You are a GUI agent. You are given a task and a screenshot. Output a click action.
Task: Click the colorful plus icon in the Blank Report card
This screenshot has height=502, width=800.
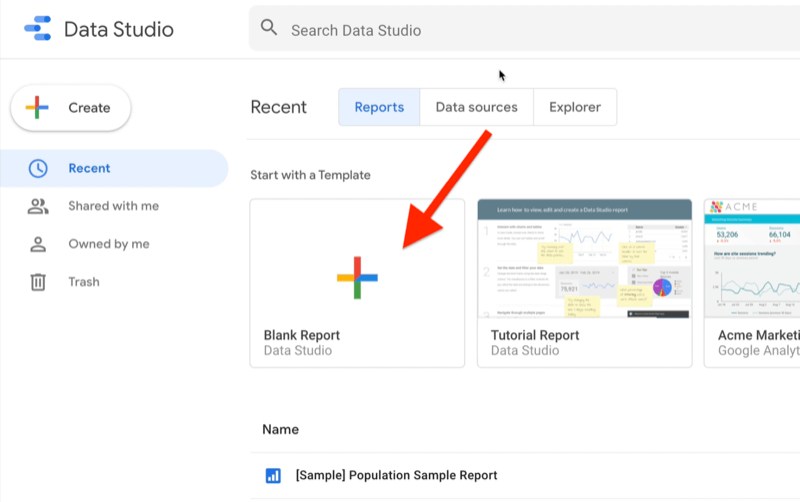[x=357, y=278]
